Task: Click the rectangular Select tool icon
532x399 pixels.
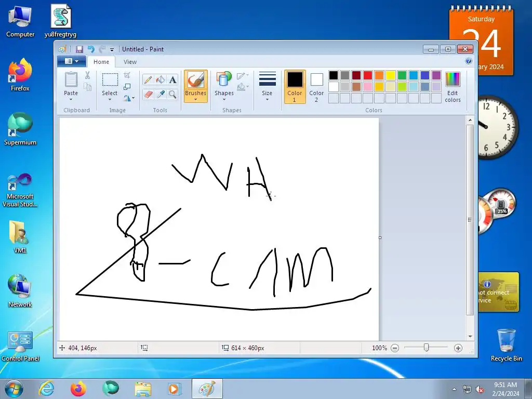Action: click(110, 79)
